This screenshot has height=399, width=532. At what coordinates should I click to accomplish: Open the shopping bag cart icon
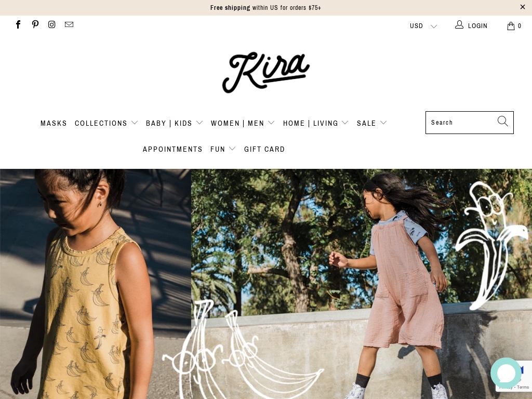point(511,26)
